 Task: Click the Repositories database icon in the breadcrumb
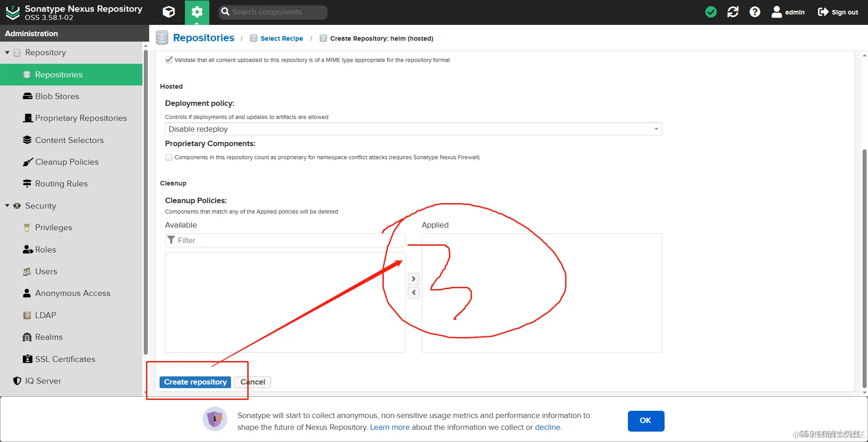click(162, 38)
